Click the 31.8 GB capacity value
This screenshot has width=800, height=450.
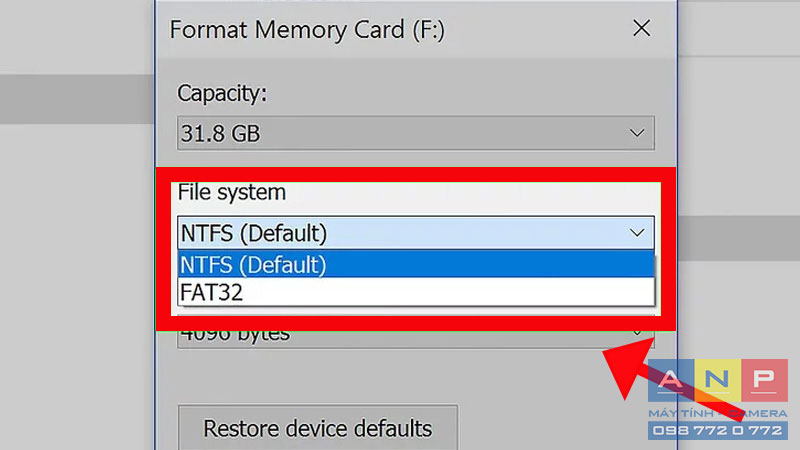click(220, 134)
